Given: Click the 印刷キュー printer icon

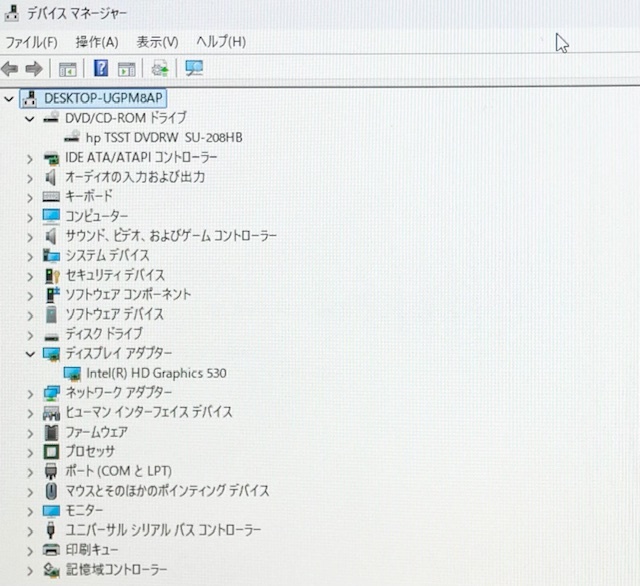Looking at the screenshot, I should [51, 550].
